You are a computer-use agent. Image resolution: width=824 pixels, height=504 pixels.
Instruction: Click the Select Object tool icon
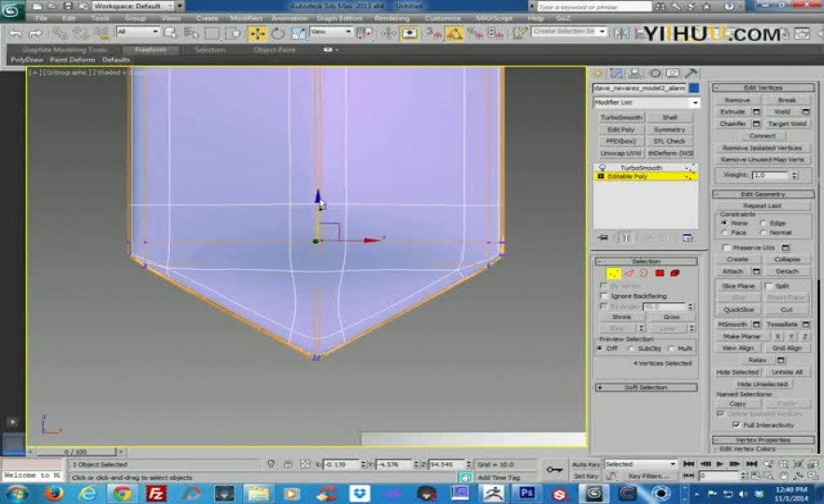coord(170,33)
